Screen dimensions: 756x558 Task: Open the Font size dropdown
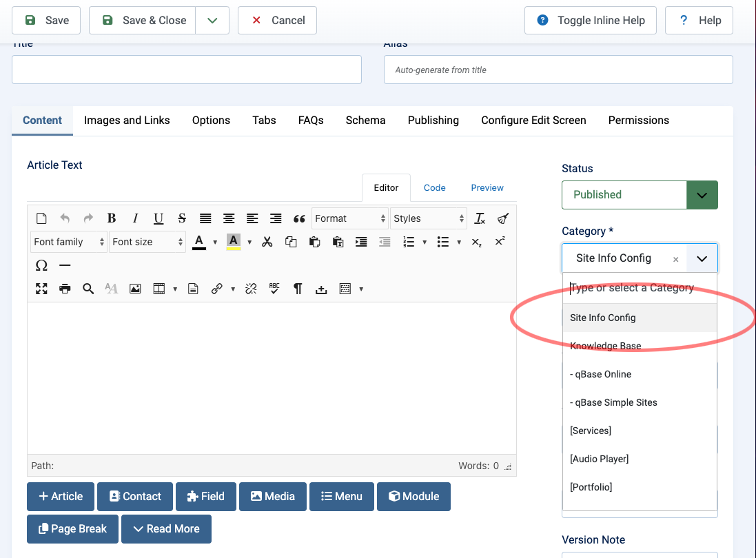coord(147,242)
